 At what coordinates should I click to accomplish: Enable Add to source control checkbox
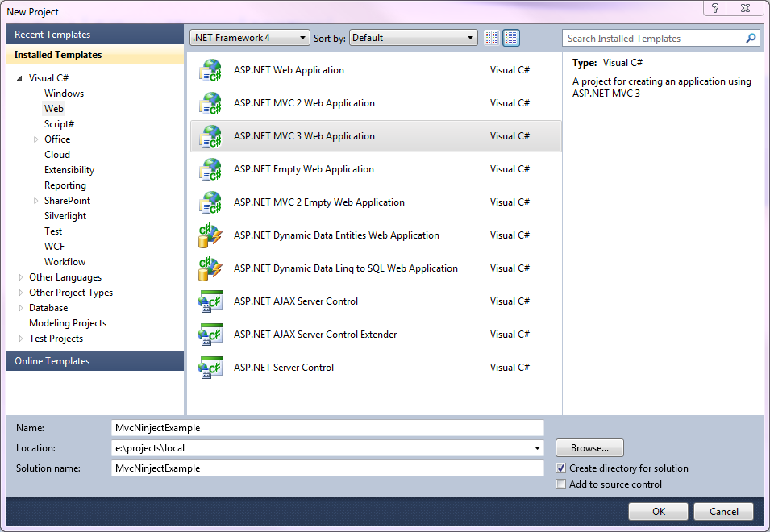[x=561, y=484]
